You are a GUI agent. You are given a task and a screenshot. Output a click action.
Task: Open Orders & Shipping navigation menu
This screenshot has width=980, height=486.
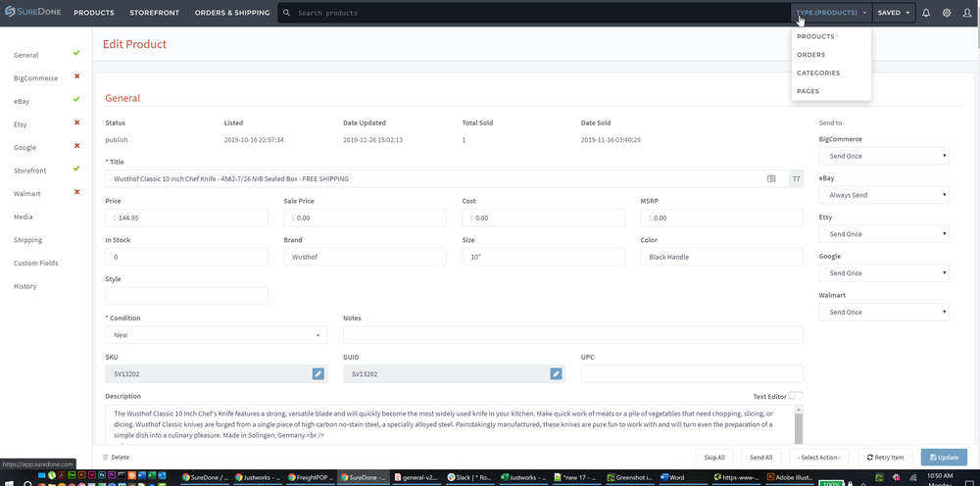click(x=232, y=13)
